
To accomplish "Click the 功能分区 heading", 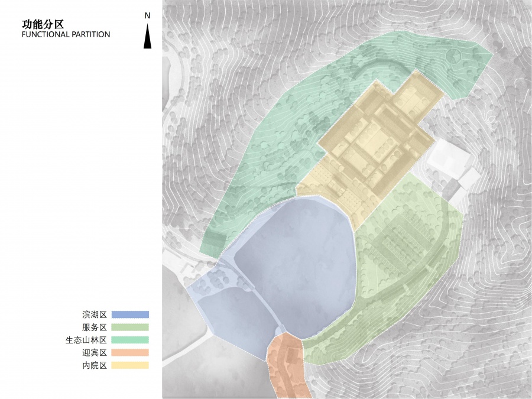I will 43,24.
